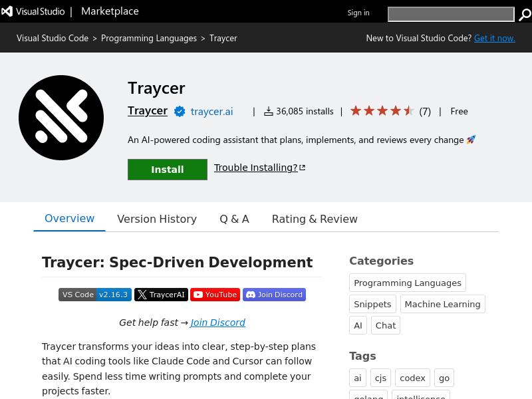Viewport: 532px width, 399px height.
Task: Click the Traycer: Spec-Driven Development heading
Action: tap(177, 262)
